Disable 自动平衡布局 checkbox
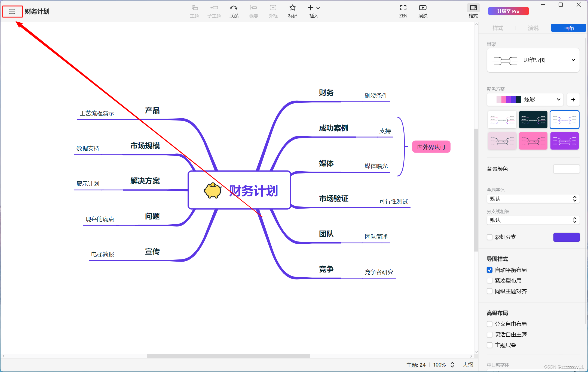 pyautogui.click(x=489, y=270)
